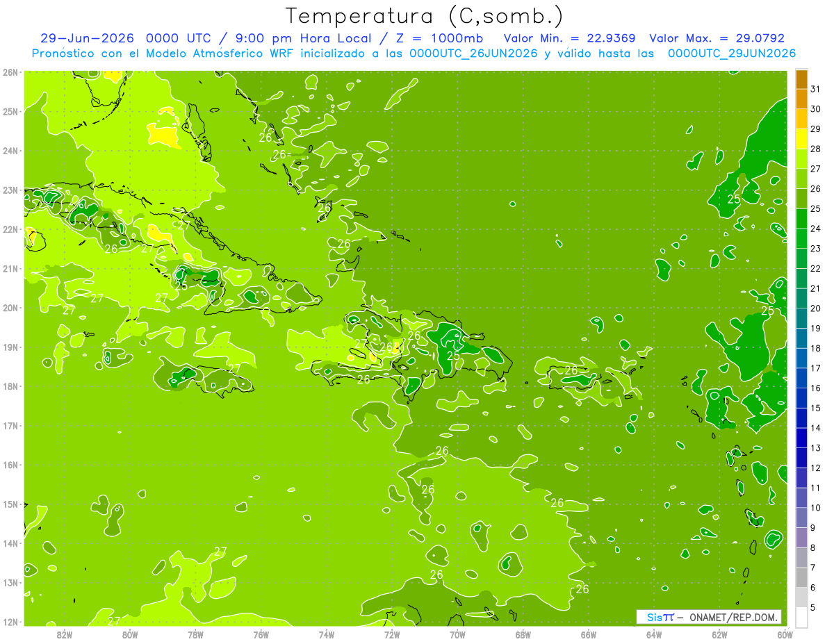Click the title 'Temperatura (C,somb.)'
Viewport: 834px width, 644px height.
tap(425, 17)
